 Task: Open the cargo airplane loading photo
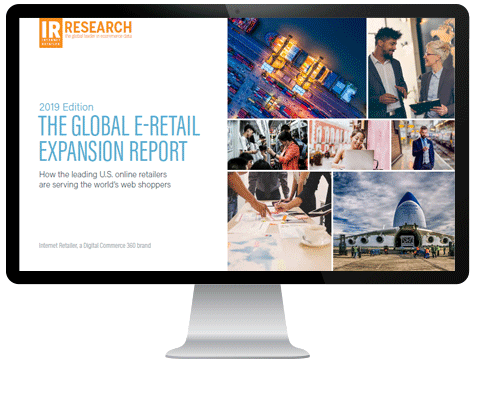click(x=394, y=221)
